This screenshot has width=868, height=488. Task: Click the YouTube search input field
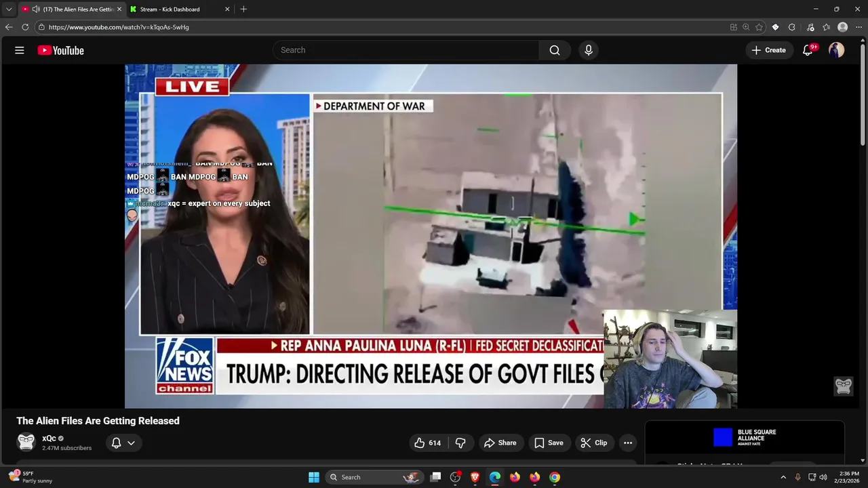tap(407, 50)
